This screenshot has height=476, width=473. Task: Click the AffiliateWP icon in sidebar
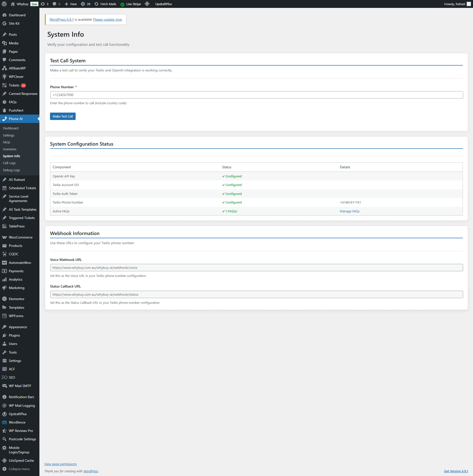[4, 68]
